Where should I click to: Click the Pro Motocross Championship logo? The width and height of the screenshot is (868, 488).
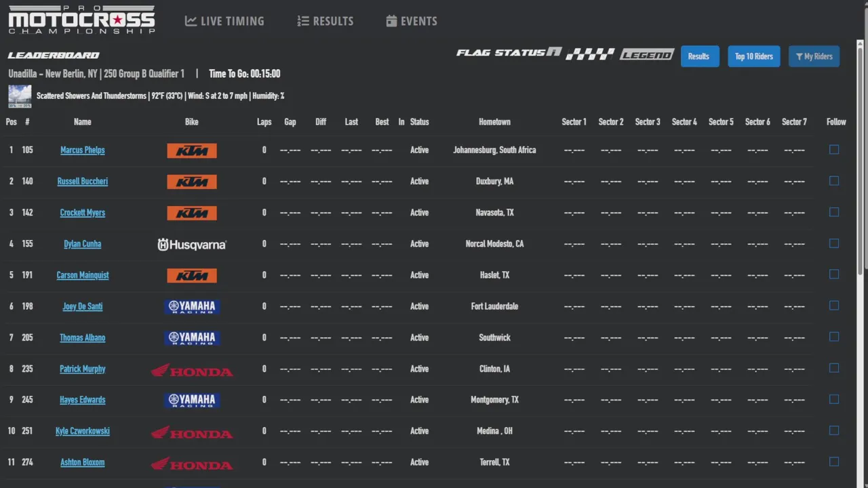pos(81,20)
